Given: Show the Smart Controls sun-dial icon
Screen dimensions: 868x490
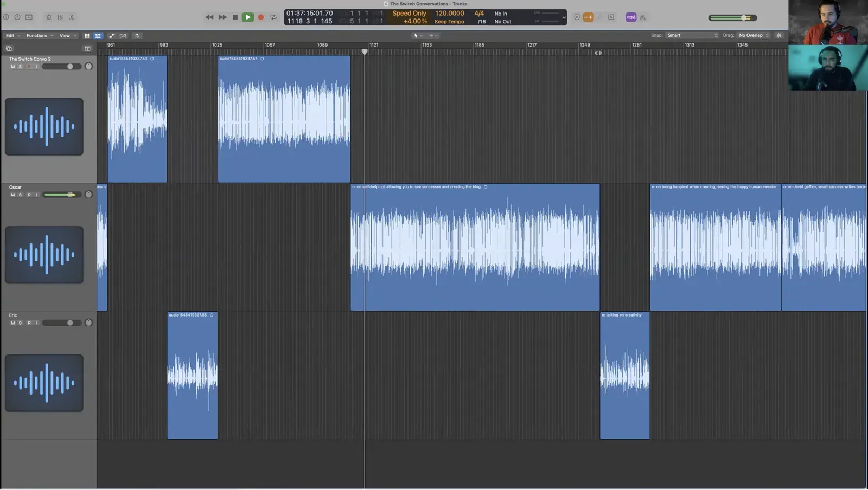Looking at the screenshot, I should (48, 17).
